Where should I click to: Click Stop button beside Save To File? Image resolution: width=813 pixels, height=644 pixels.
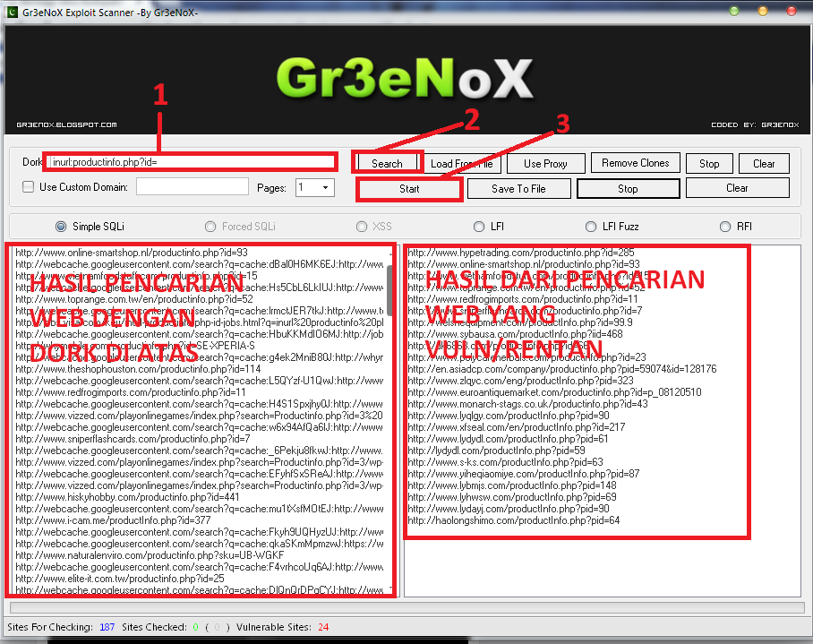pyautogui.click(x=628, y=189)
